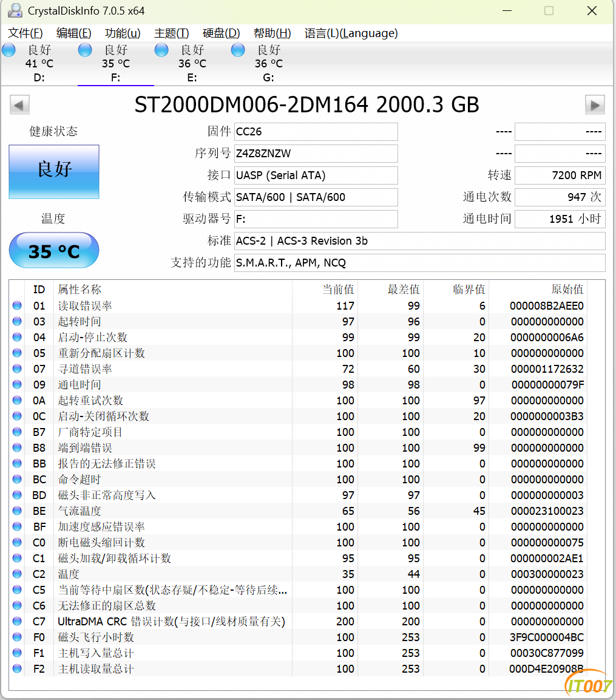616x700 pixels.
Task: Go to the previous disk with left arrow
Action: (19, 106)
